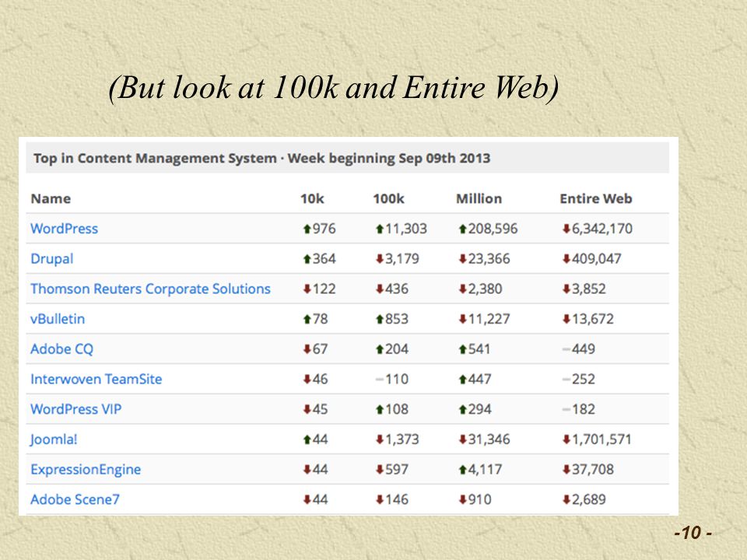Select Adobe CQ Entire Web value 449
747x560 pixels.
[x=583, y=349]
